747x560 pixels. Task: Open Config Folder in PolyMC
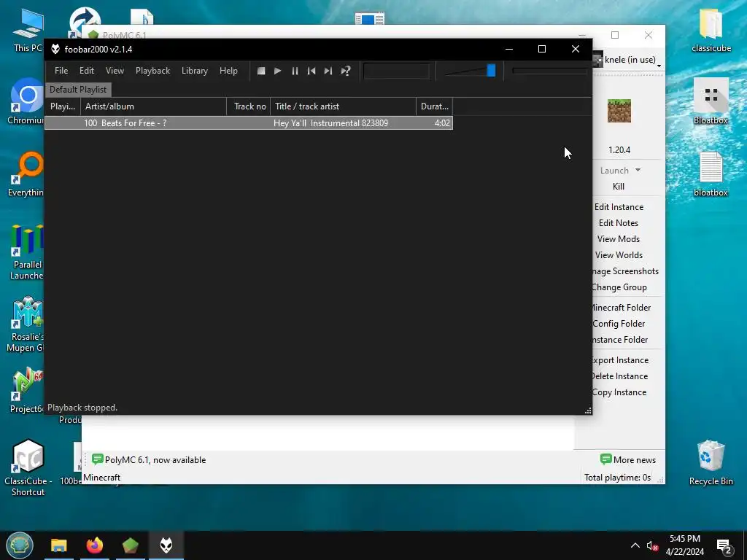click(x=619, y=324)
